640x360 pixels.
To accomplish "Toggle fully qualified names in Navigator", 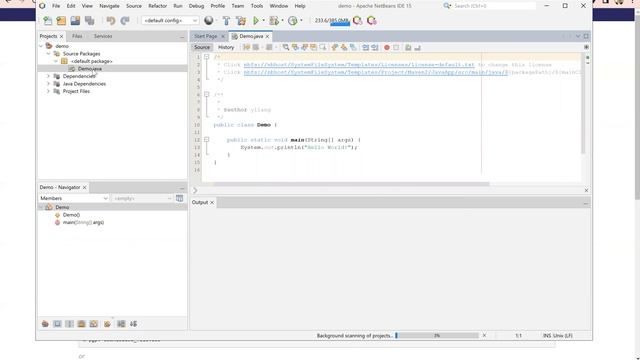I will [x=107, y=324].
